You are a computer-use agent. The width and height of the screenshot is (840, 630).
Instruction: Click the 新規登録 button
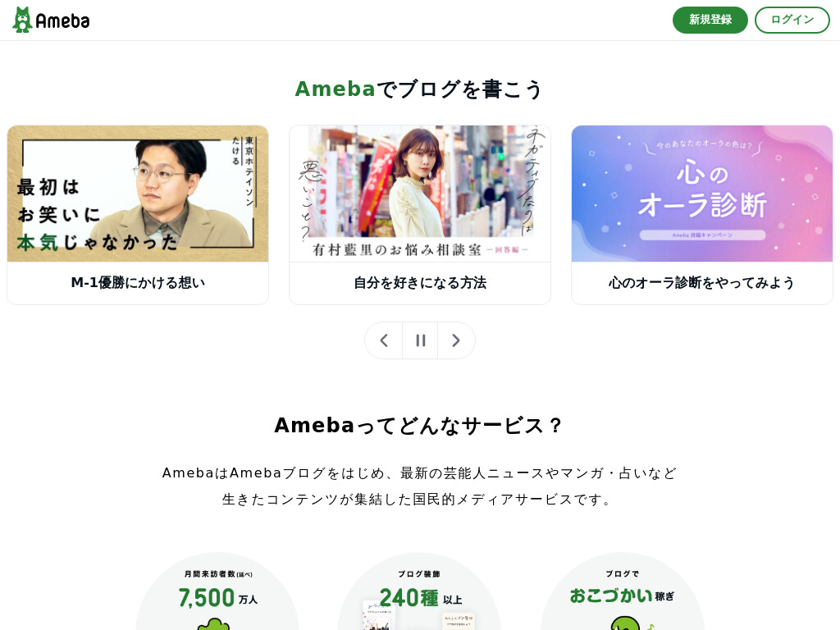pyautogui.click(x=710, y=20)
